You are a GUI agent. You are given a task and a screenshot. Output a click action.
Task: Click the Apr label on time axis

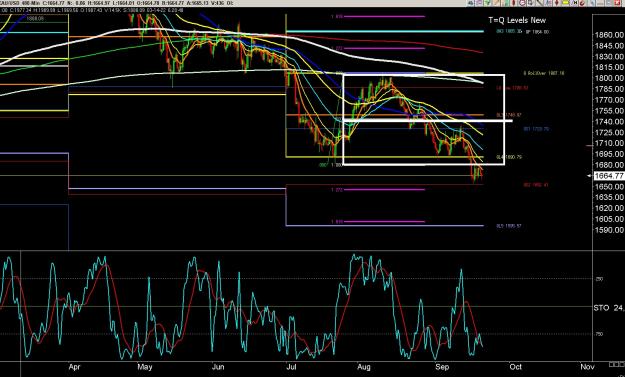click(x=74, y=367)
